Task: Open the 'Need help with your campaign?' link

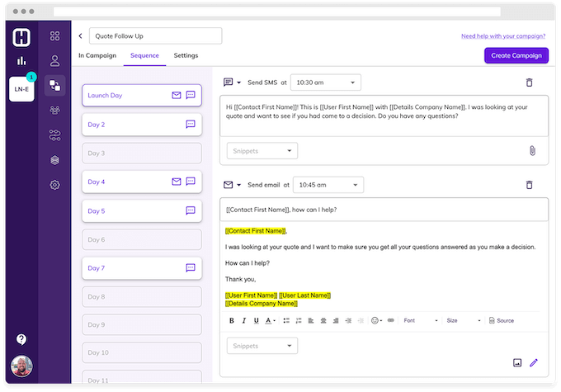Action: pos(504,36)
